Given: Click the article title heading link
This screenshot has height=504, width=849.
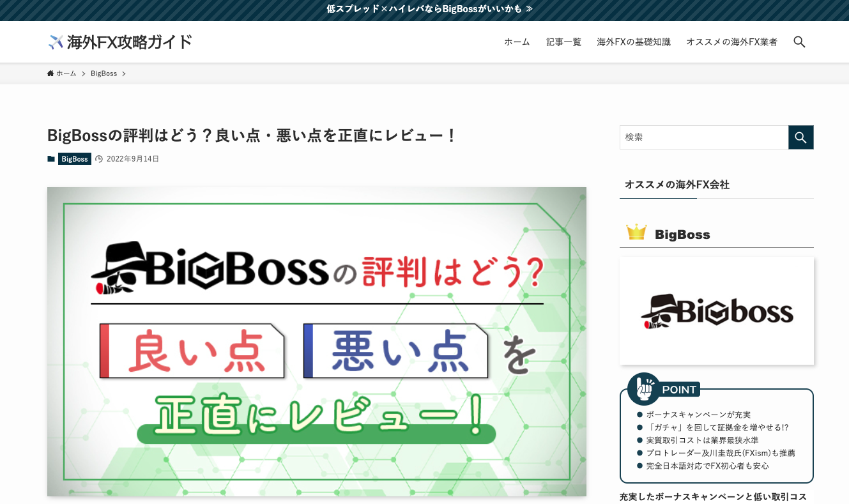Looking at the screenshot, I should pyautogui.click(x=251, y=135).
